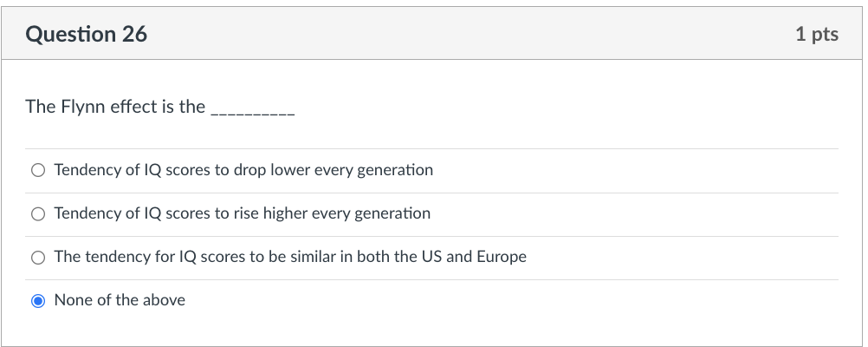Click the "1 pts" points label
This screenshot has width=868, height=347.
pyautogui.click(x=816, y=35)
